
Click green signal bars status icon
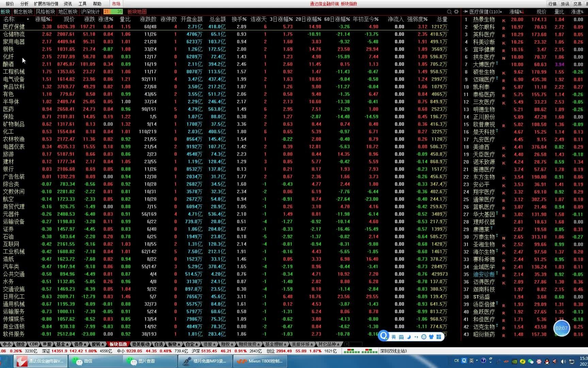tap(360, 351)
